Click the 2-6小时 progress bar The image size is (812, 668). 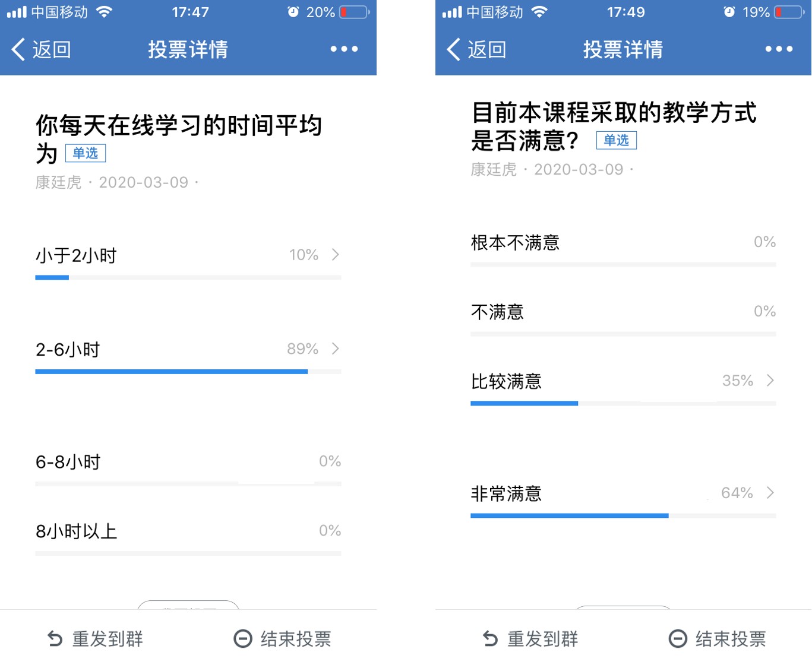172,372
